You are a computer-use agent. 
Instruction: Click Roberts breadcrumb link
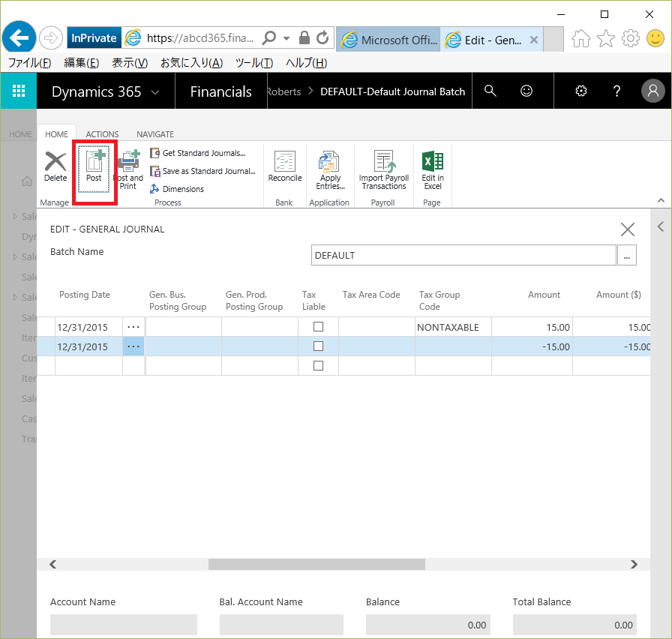coord(283,91)
